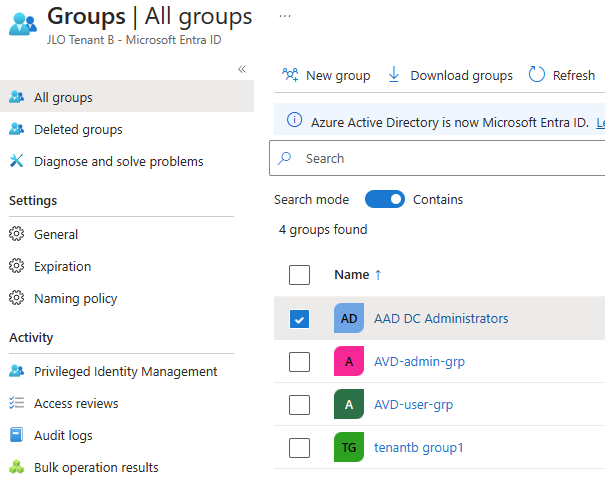Check the tenantb group1 row checkbox
Screen dimensions: 605x483
click(x=299, y=448)
